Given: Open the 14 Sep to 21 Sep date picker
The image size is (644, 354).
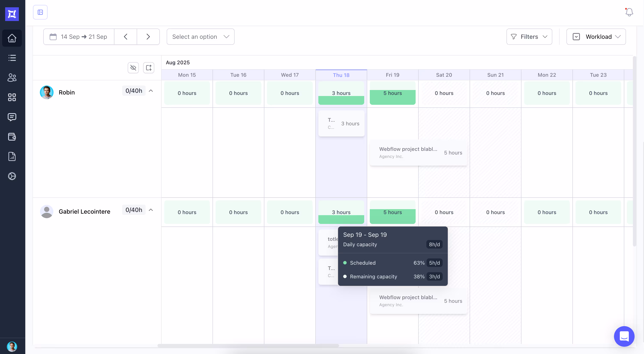Looking at the screenshot, I should point(79,37).
